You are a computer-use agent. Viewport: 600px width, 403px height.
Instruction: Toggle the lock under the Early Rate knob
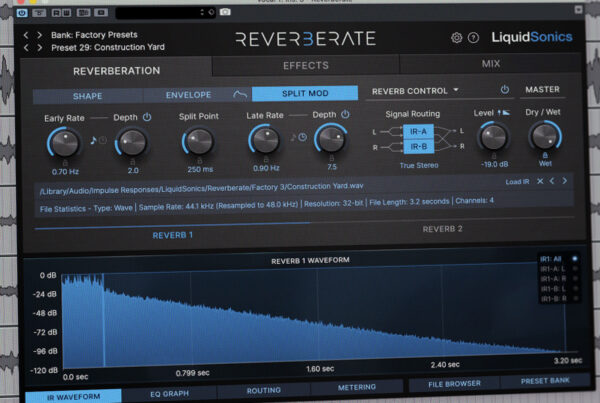point(65,163)
